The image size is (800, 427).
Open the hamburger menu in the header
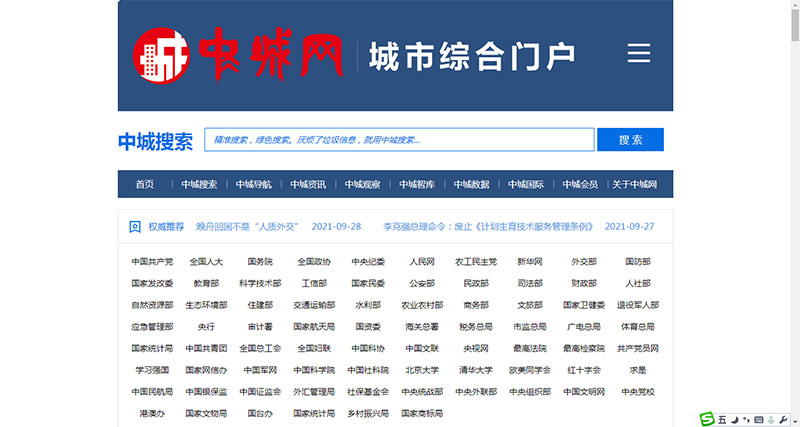click(x=639, y=54)
